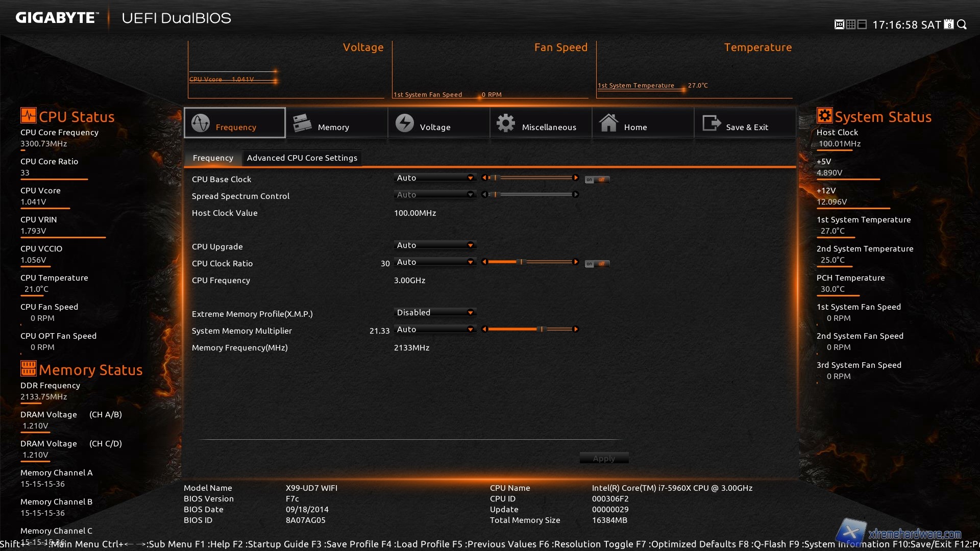This screenshot has height=551, width=980.
Task: Expand System Memory Multiplier Auto dropdown
Action: click(435, 330)
